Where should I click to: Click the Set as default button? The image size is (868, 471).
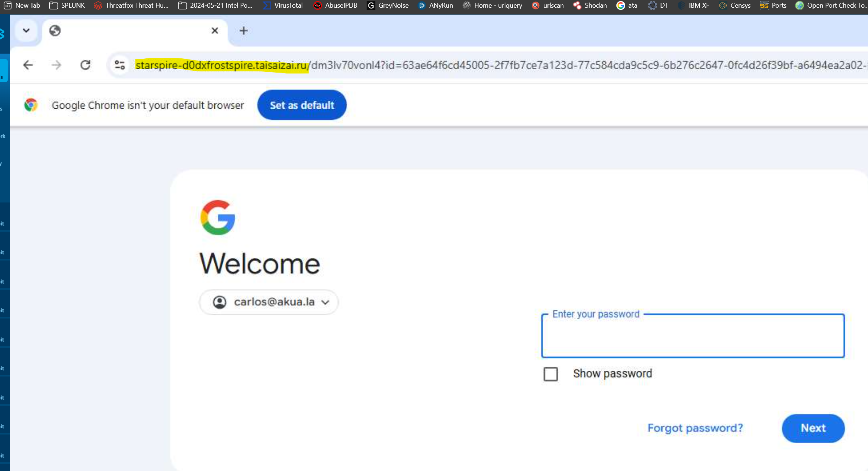point(302,105)
